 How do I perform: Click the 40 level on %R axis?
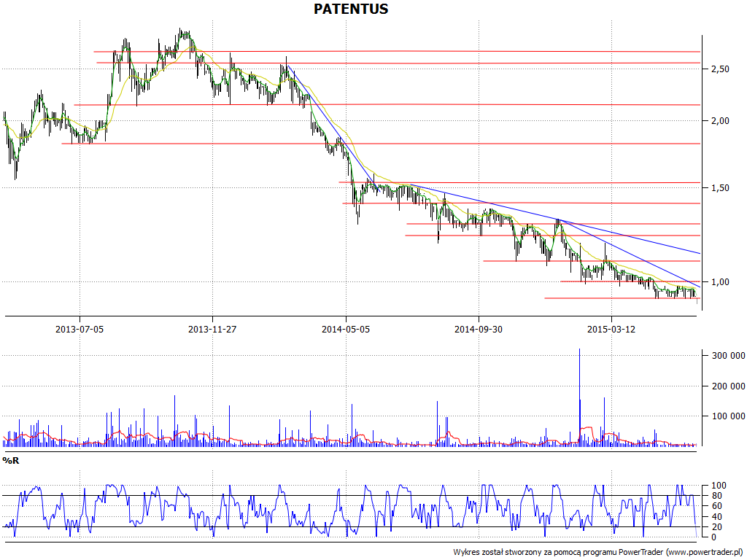click(x=716, y=517)
